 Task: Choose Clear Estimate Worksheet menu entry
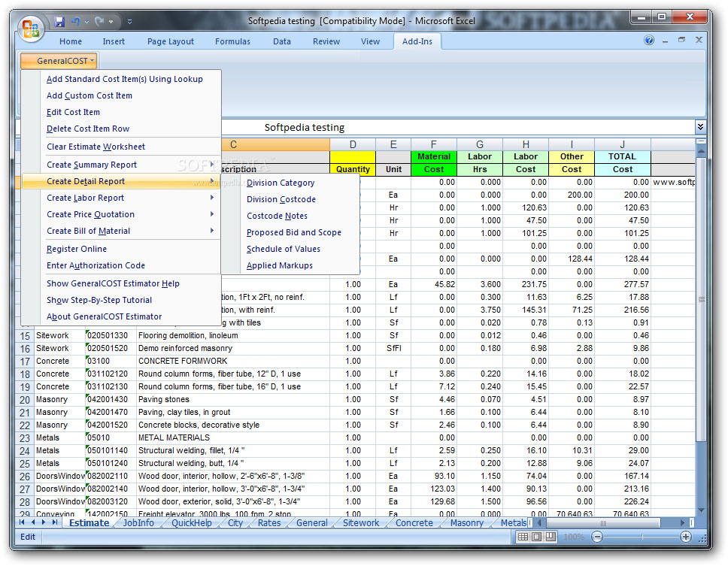(96, 147)
